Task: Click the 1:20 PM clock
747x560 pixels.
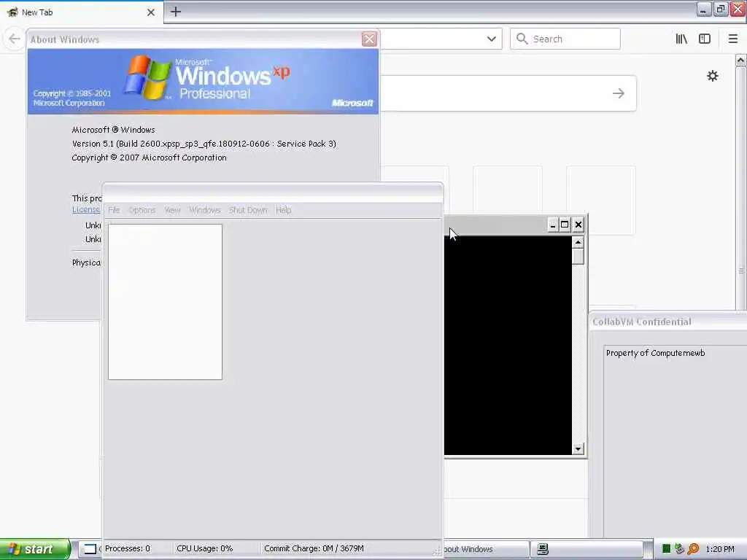Action: [x=720, y=549]
